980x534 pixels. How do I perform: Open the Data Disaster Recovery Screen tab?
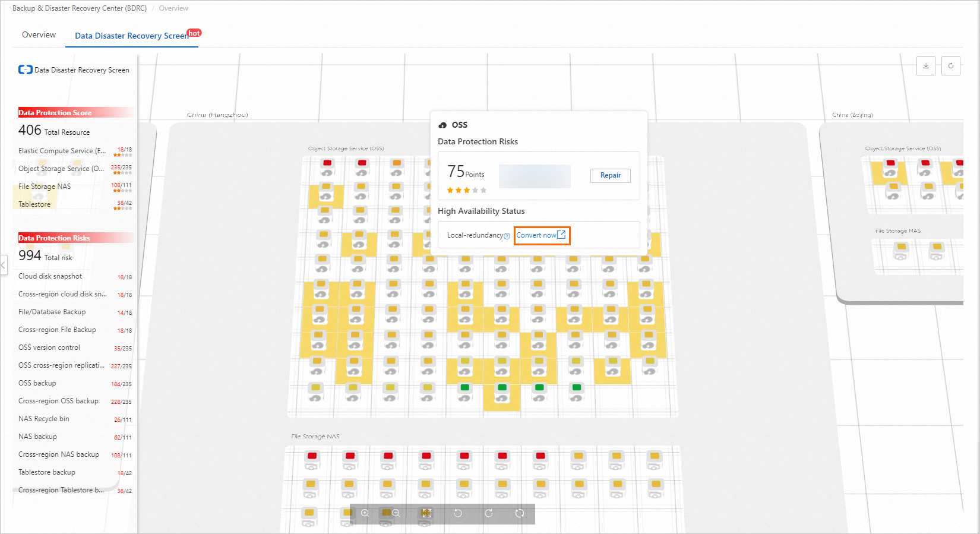point(131,36)
